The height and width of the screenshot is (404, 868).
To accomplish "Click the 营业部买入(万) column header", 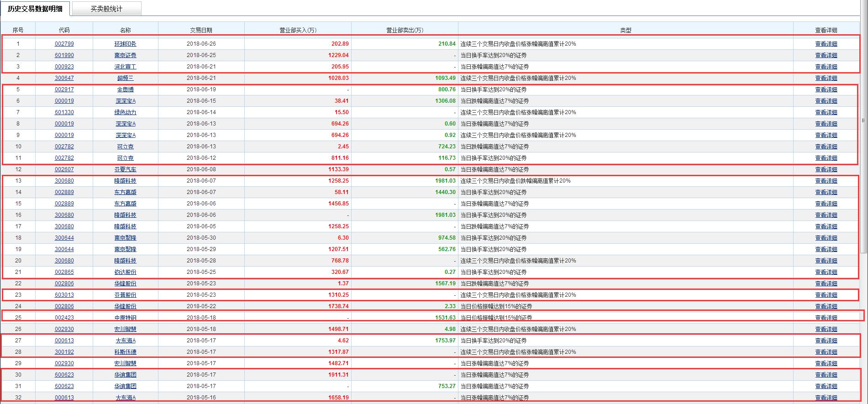I will (298, 30).
